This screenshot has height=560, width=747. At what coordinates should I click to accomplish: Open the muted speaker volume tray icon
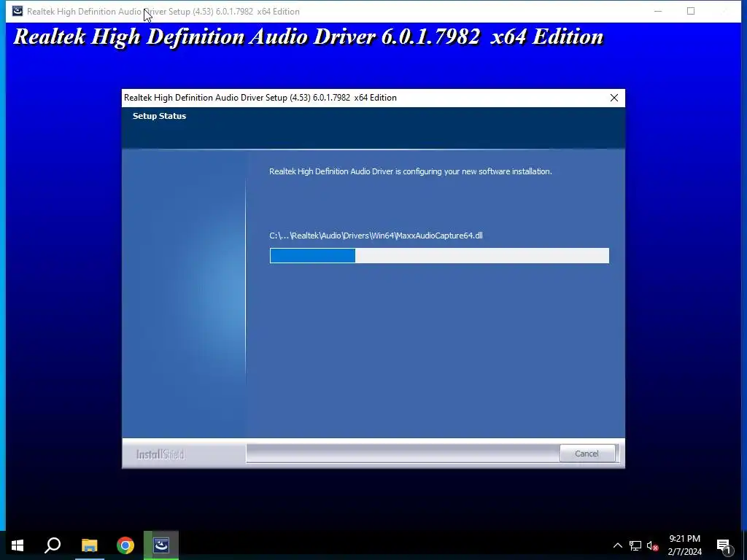(653, 545)
